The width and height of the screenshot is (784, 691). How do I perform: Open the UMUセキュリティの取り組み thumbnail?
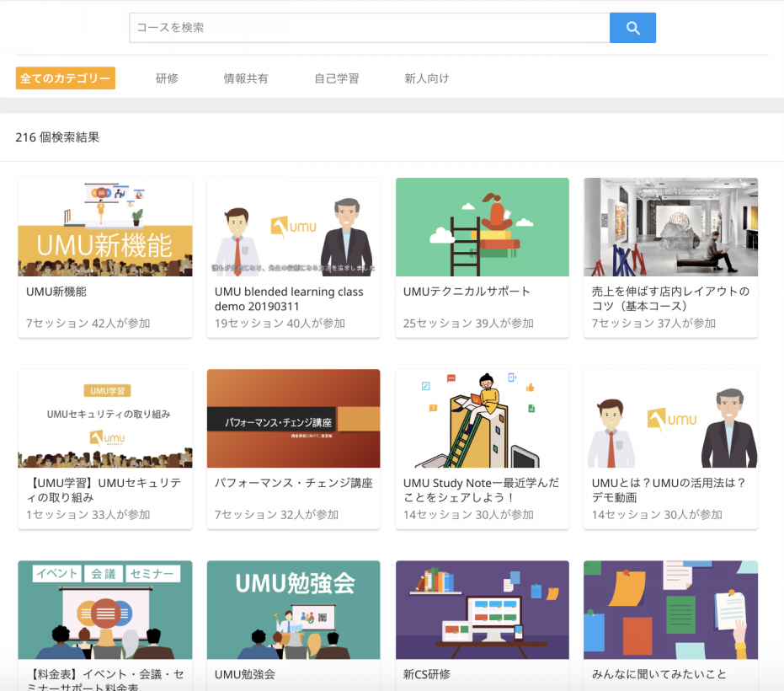tap(105, 418)
